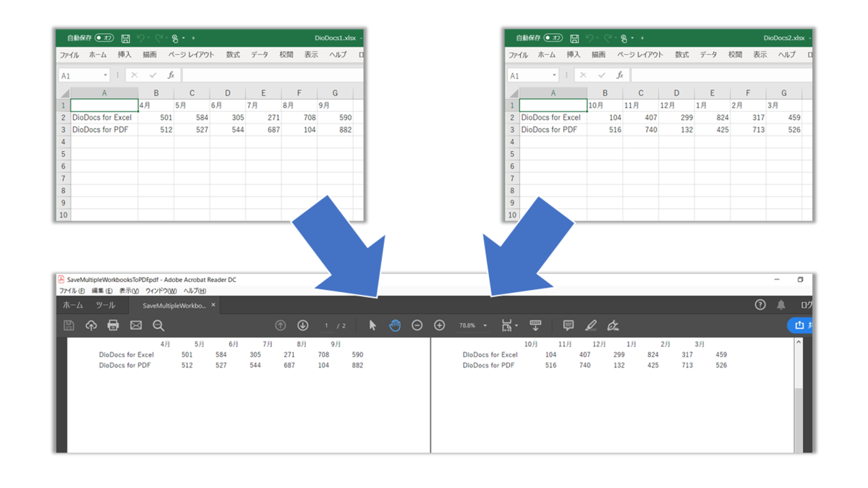
Task: Click insert function fx icon in DioDocs1.xlsx
Action: pyautogui.click(x=171, y=75)
